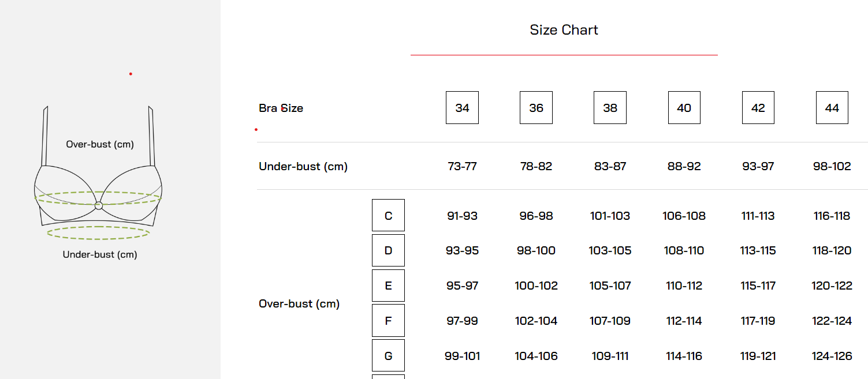Click the 124-126 over-bust cell
This screenshot has width=868, height=379.
click(x=832, y=357)
